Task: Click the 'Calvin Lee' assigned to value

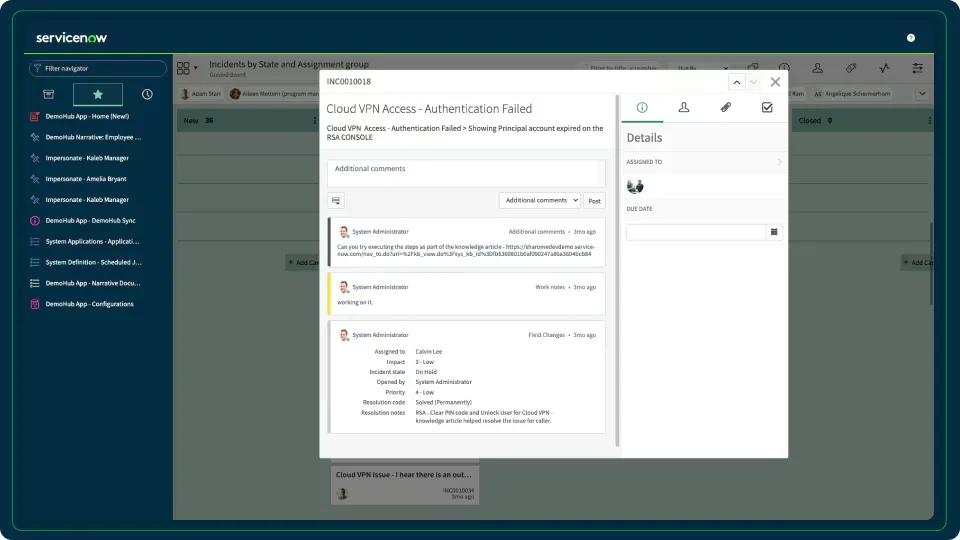Action: (429, 351)
